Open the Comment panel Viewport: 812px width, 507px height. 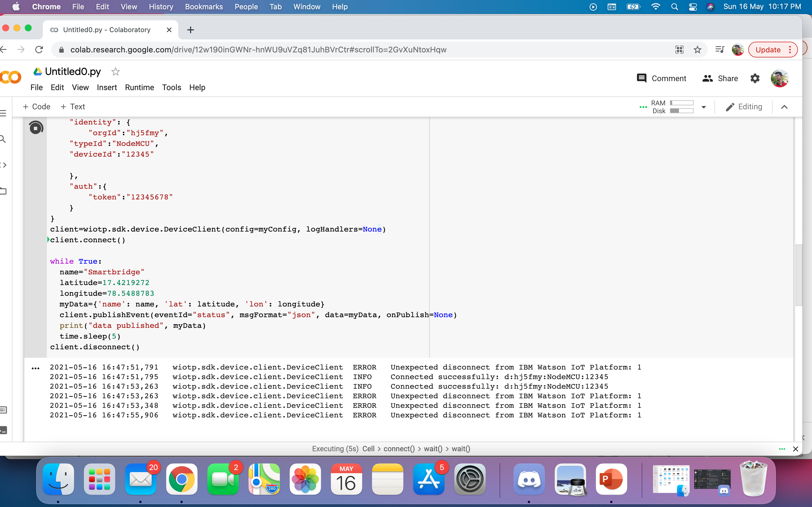click(661, 79)
